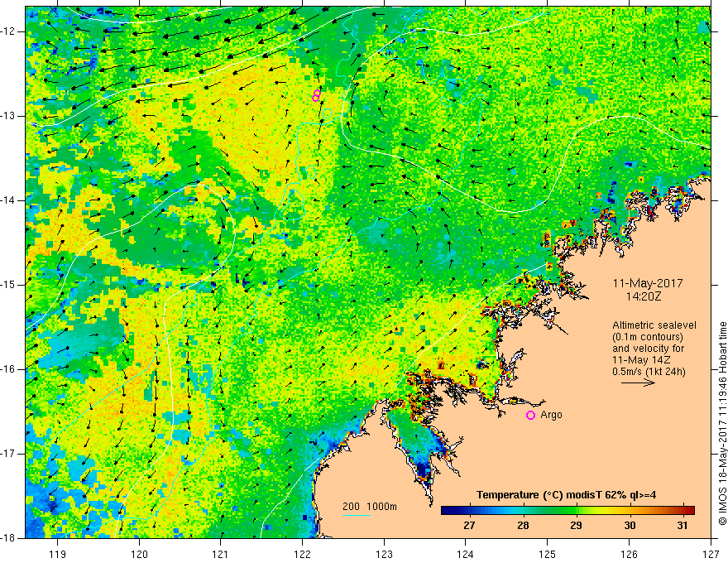728x563 pixels.
Task: Click longitude axis label '121'
Action: (221, 554)
